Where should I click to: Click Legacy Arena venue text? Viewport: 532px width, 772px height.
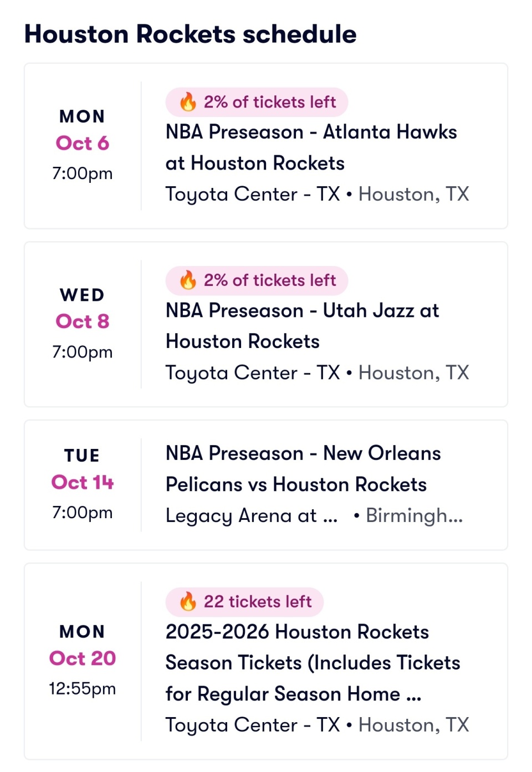point(252,516)
